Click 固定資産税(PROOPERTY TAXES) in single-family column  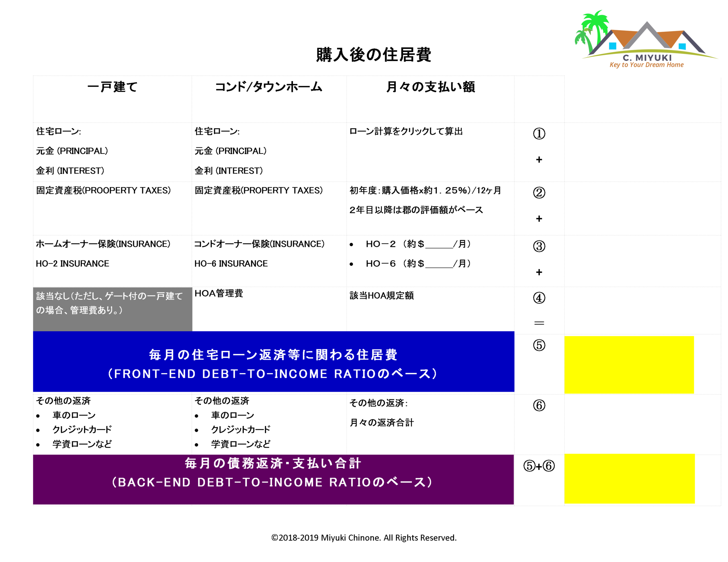point(103,190)
